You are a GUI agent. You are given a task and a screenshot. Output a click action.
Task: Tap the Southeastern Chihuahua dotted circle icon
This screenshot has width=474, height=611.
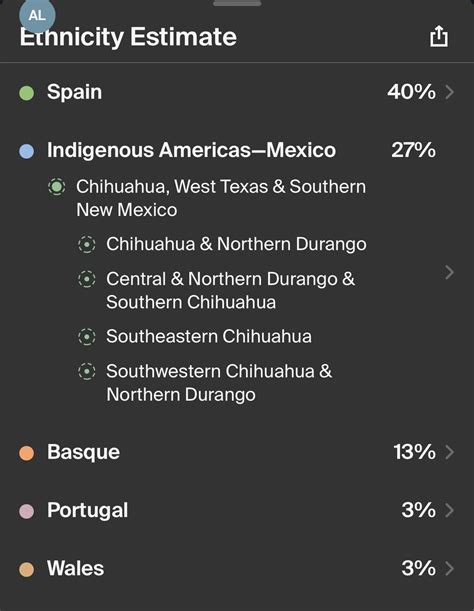click(87, 337)
